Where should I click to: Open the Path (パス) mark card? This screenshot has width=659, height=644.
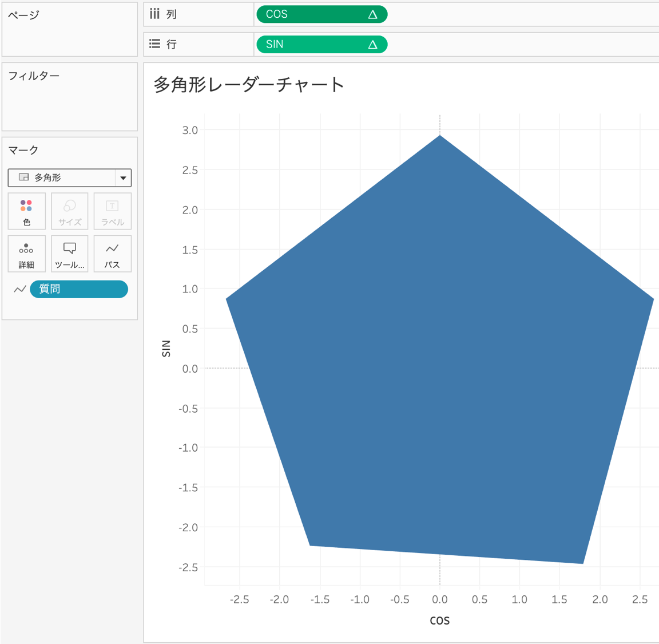(113, 254)
